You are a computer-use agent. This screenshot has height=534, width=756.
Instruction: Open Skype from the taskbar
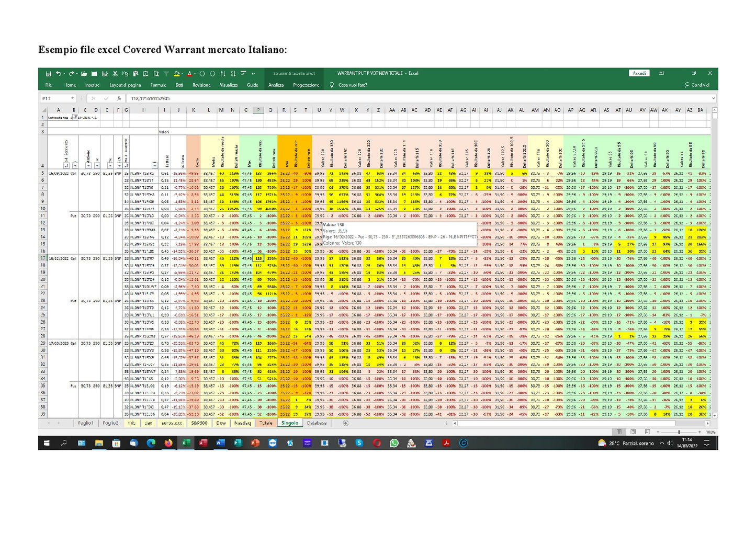[359, 443]
